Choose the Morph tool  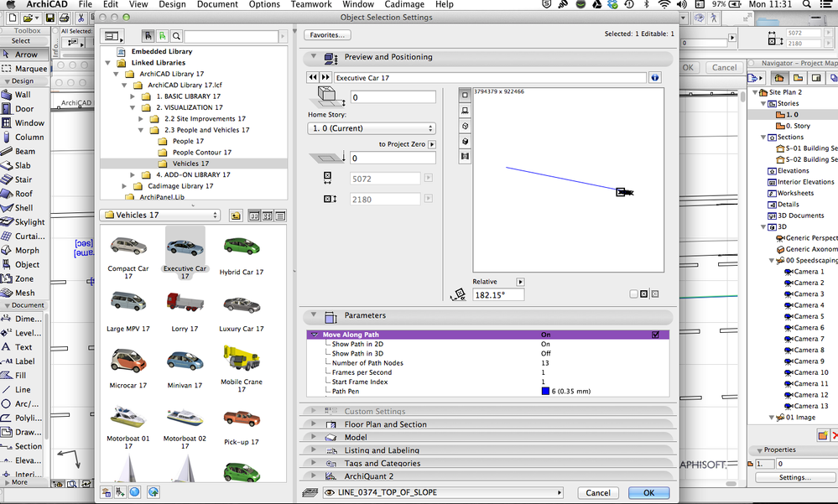[x=26, y=250]
